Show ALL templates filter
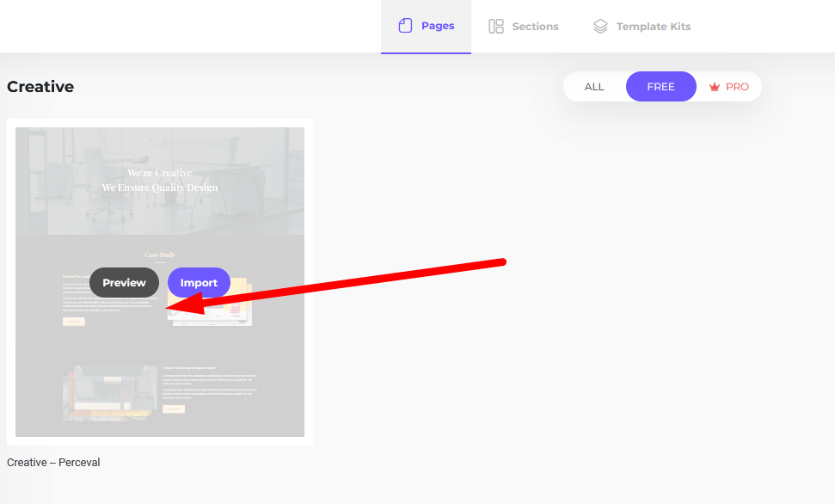This screenshot has height=504, width=835. [x=594, y=87]
